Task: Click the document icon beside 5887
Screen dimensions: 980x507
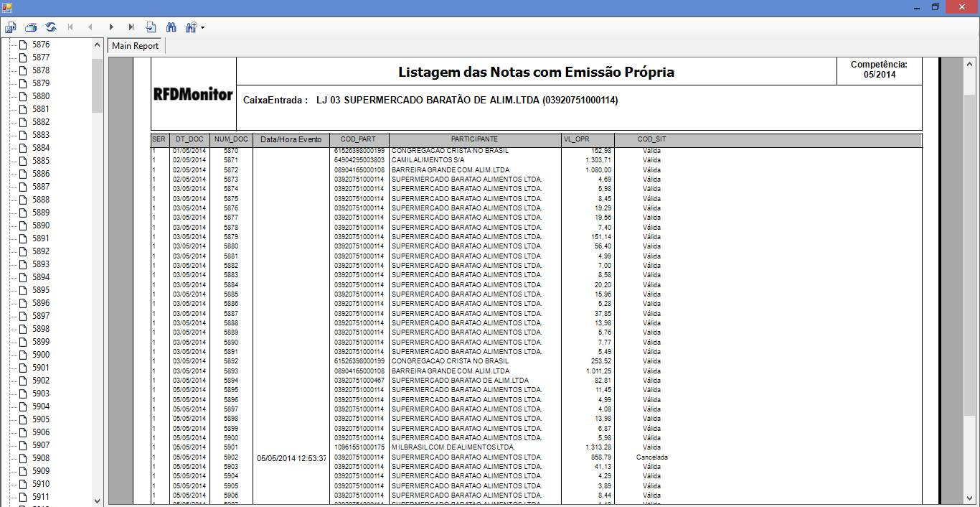Action: tap(22, 187)
